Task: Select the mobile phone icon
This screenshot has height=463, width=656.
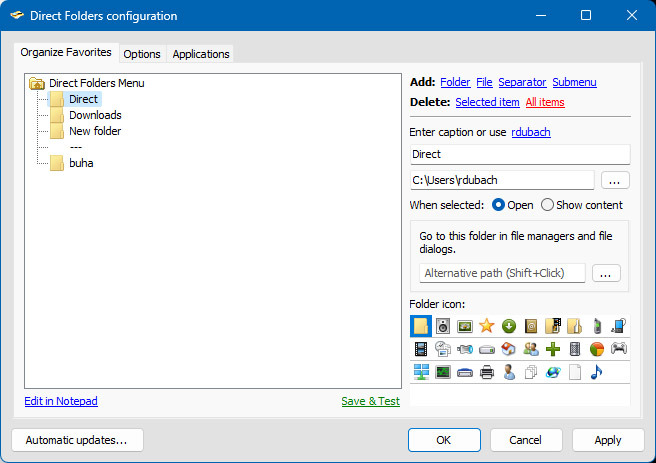Action: [597, 326]
